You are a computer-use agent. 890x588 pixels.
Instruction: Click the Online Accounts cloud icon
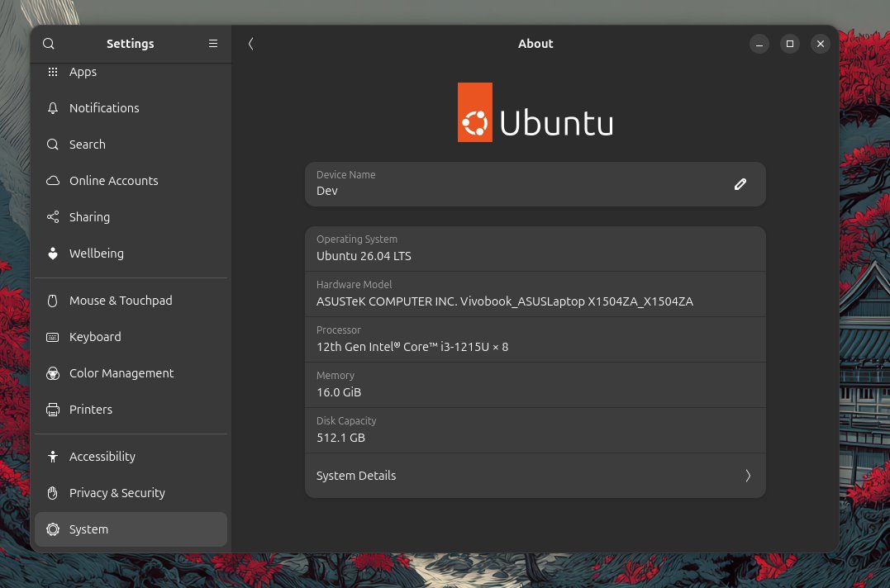(53, 181)
